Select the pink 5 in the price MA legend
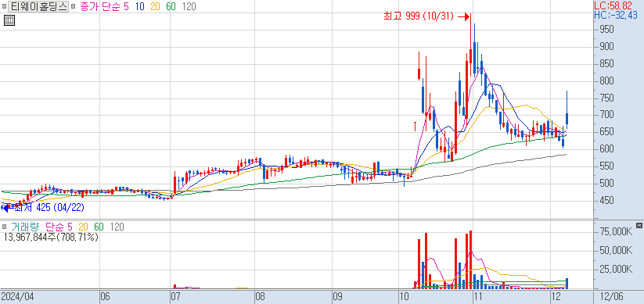The width and height of the screenshot is (644, 304). 127,6
